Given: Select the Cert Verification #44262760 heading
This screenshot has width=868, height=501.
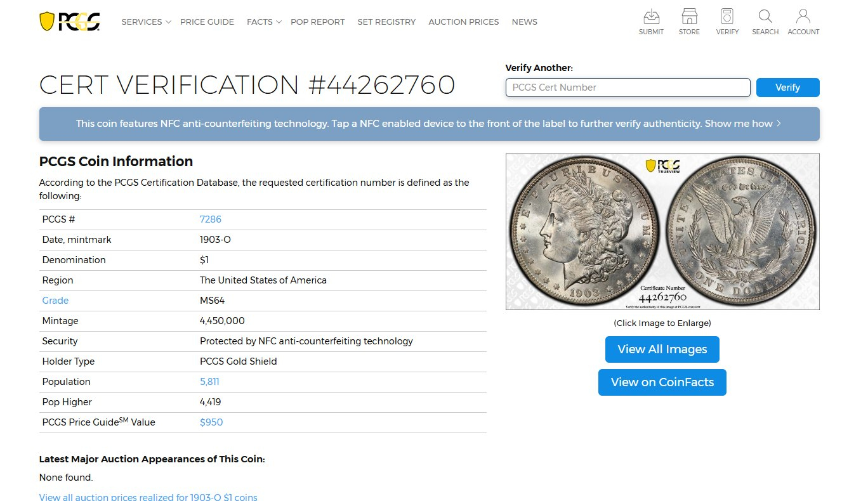Looking at the screenshot, I should (247, 85).
